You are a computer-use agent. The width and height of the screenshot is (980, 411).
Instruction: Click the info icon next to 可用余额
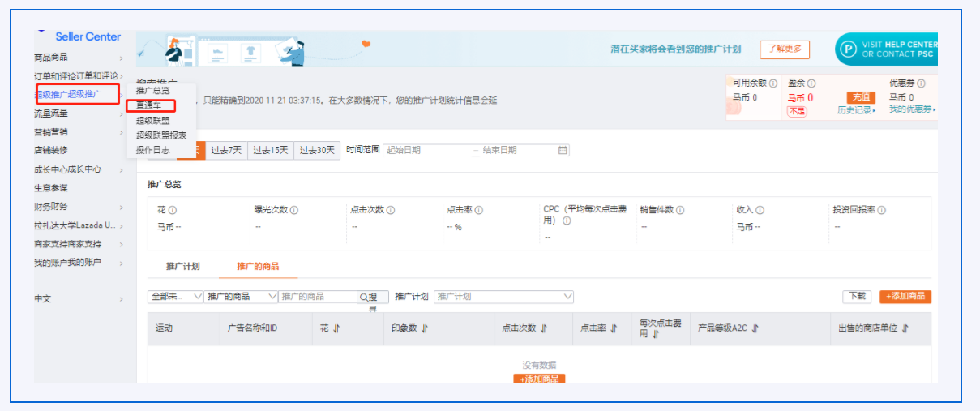coord(773,83)
